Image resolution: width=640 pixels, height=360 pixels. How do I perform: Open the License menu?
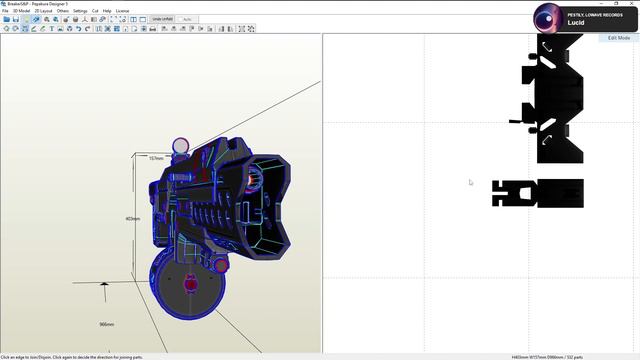pyautogui.click(x=122, y=11)
